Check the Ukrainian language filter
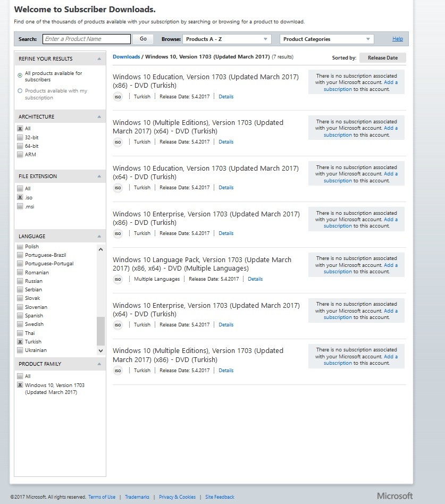The height and width of the screenshot is (504, 445). [x=20, y=350]
